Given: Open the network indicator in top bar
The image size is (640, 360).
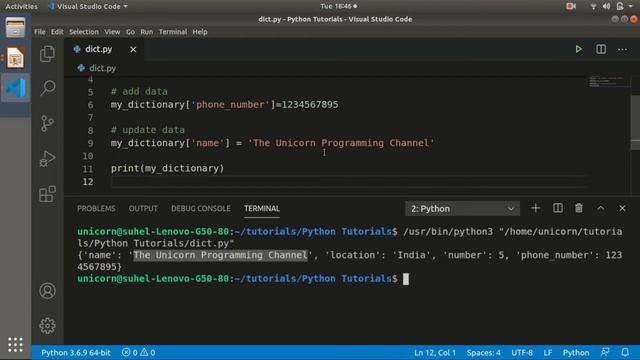Looking at the screenshot, I should [593, 6].
